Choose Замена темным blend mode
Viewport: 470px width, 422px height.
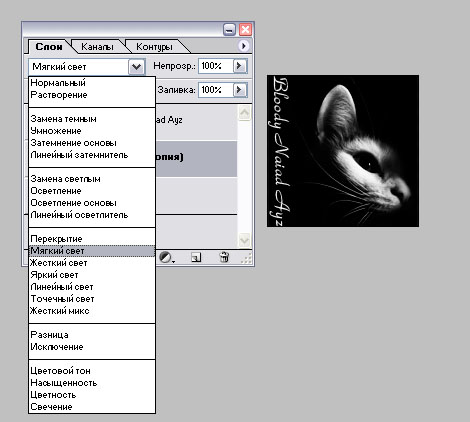pos(92,119)
